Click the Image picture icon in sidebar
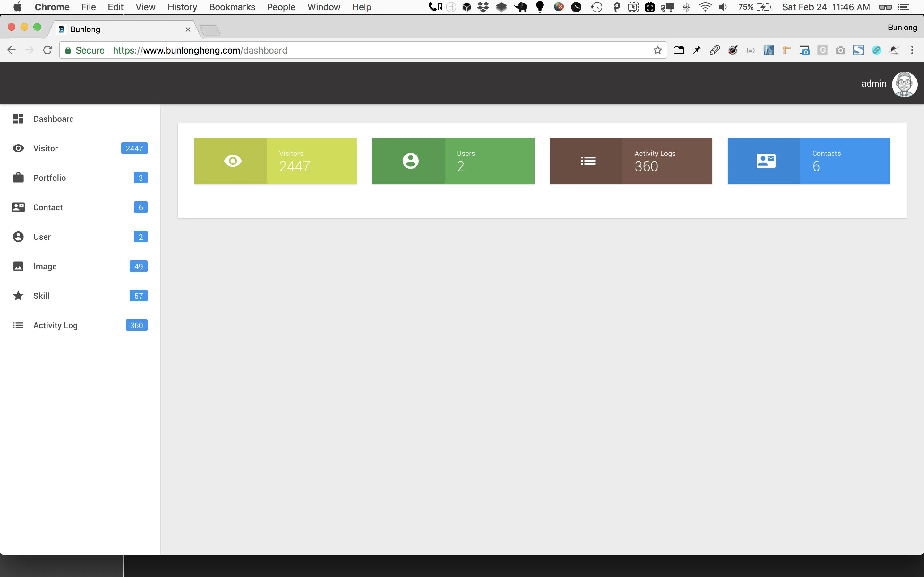The image size is (924, 577). [x=18, y=266]
